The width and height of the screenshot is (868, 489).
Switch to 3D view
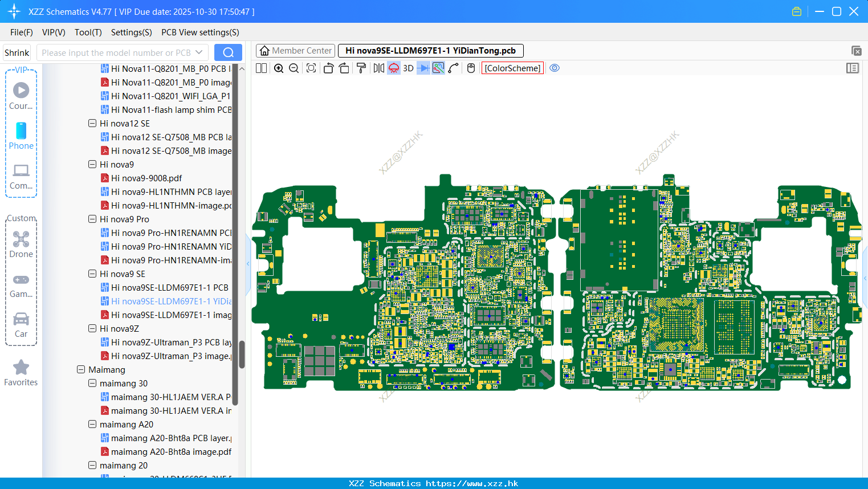point(408,68)
